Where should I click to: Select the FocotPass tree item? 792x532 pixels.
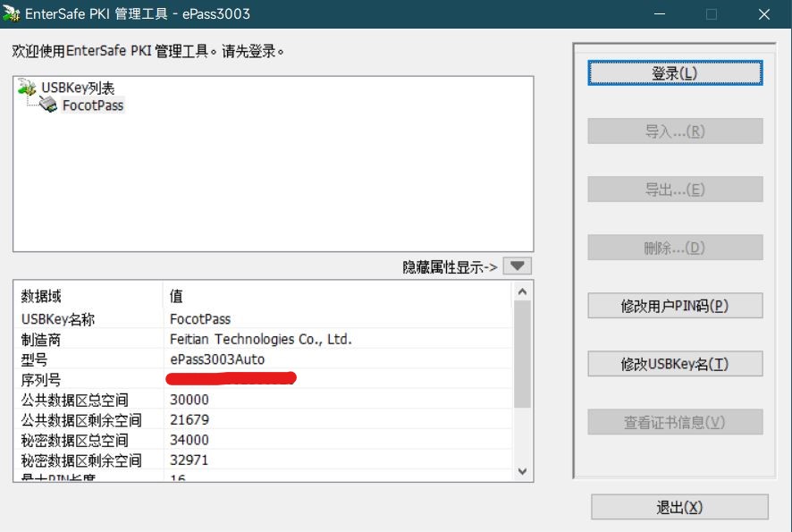point(93,106)
